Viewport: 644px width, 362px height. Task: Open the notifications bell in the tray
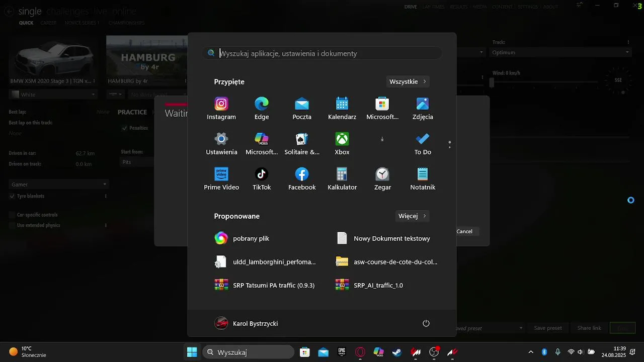click(633, 351)
